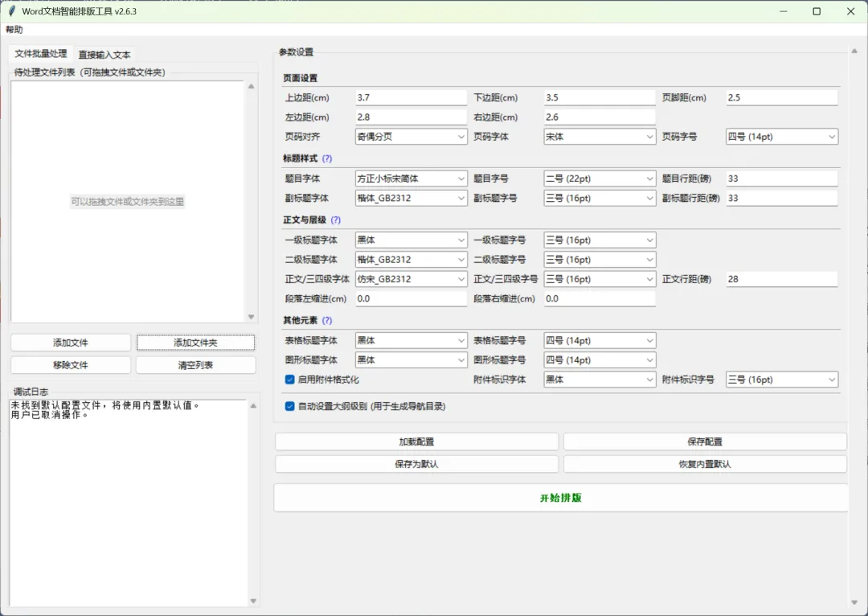
Task: Open the 二级标题字体 dropdown
Action: [411, 259]
